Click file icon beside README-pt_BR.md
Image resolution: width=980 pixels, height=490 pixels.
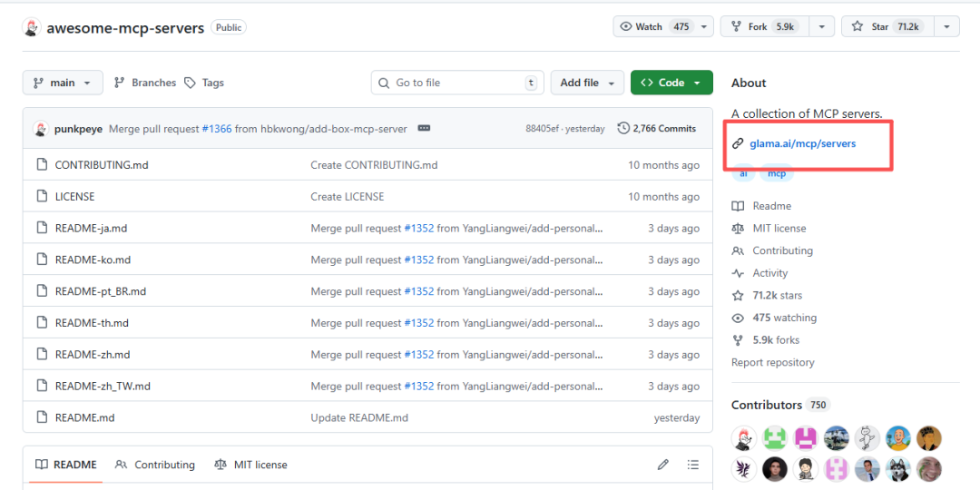pyautogui.click(x=42, y=291)
